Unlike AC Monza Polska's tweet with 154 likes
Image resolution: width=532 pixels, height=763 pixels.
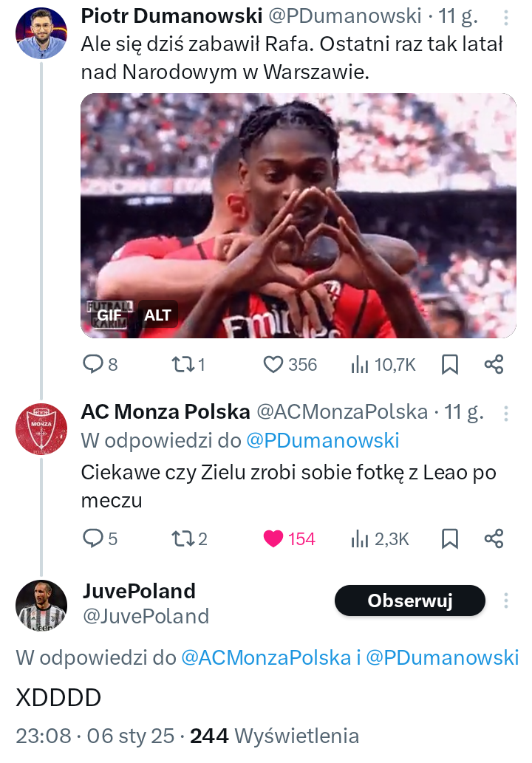click(x=274, y=538)
